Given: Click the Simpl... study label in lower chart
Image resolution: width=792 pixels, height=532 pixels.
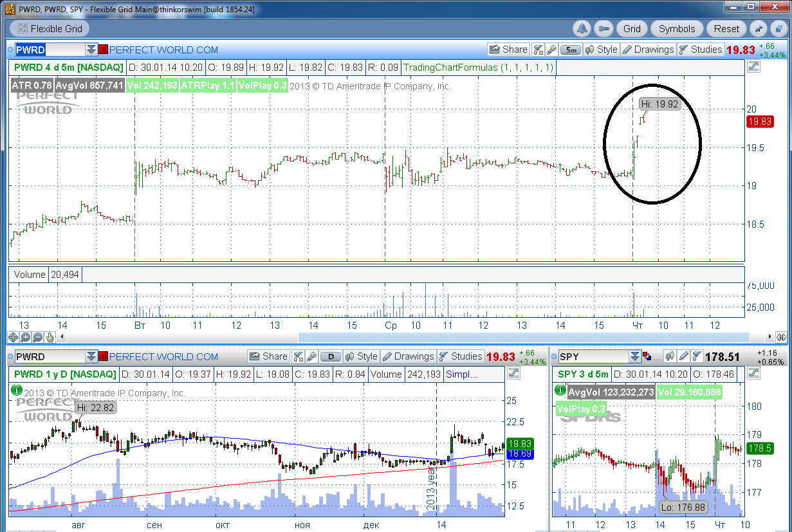Looking at the screenshot, I should pos(461,374).
